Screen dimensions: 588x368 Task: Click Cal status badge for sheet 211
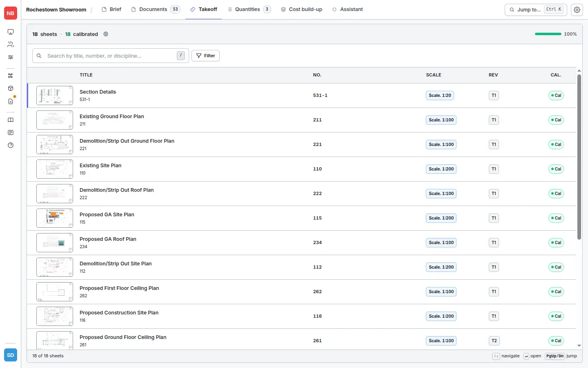point(556,120)
